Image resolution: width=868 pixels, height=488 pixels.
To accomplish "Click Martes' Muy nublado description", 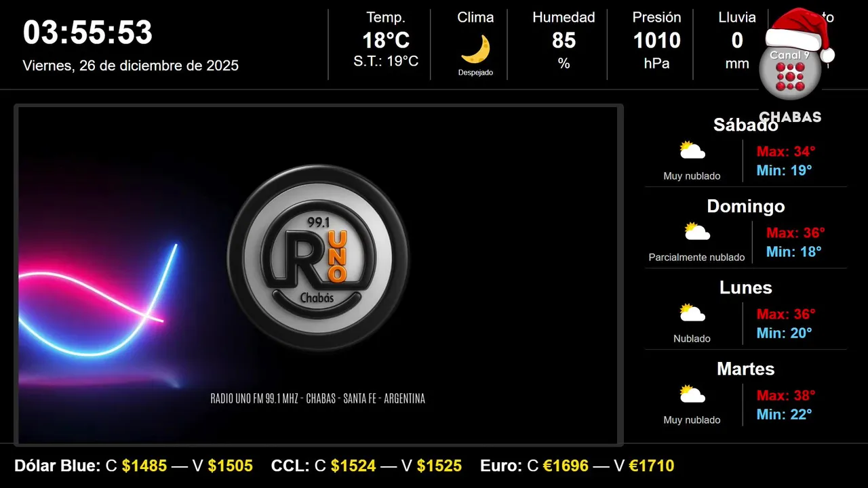I will tap(692, 420).
